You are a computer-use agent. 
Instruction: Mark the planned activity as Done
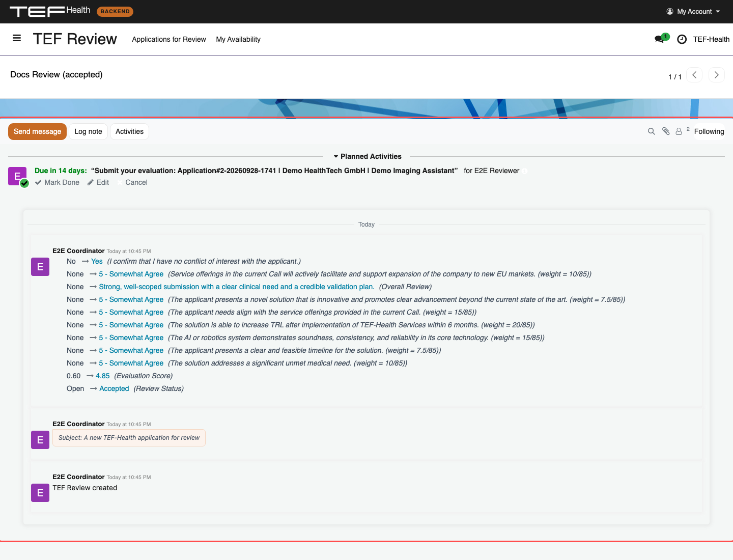click(57, 182)
